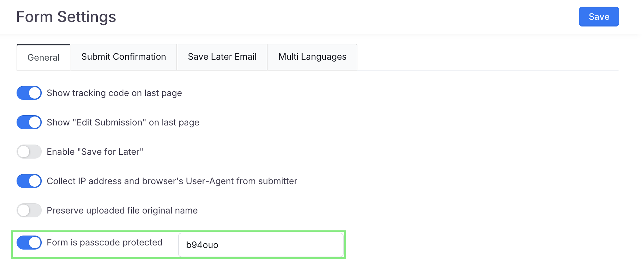The image size is (644, 270).
Task: Go to the Multi Languages tab
Action: [x=312, y=57]
